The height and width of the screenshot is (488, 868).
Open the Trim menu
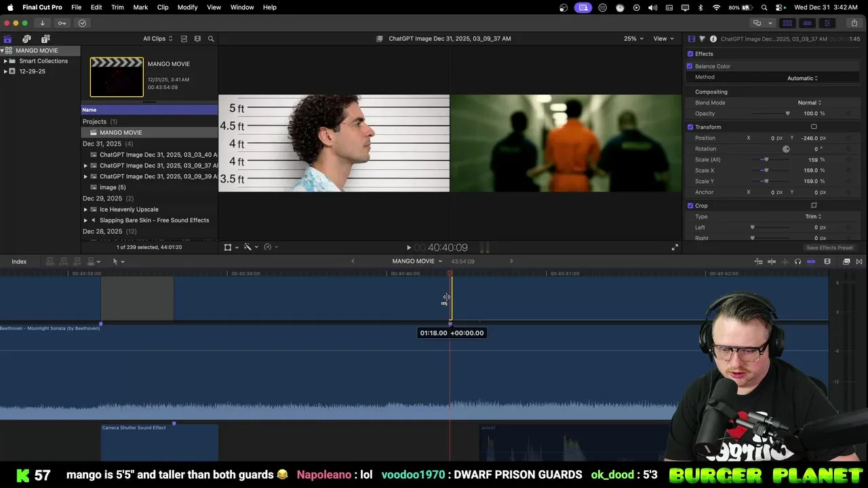[117, 7]
